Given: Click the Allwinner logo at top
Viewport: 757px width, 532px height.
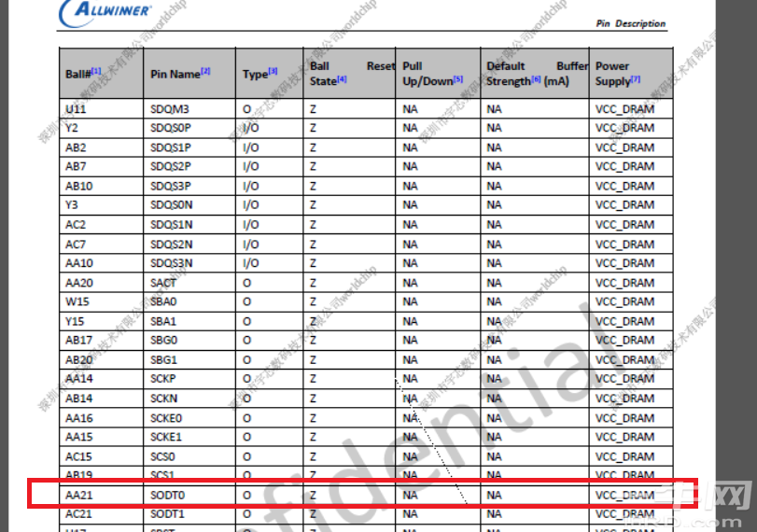Looking at the screenshot, I should tap(105, 12).
